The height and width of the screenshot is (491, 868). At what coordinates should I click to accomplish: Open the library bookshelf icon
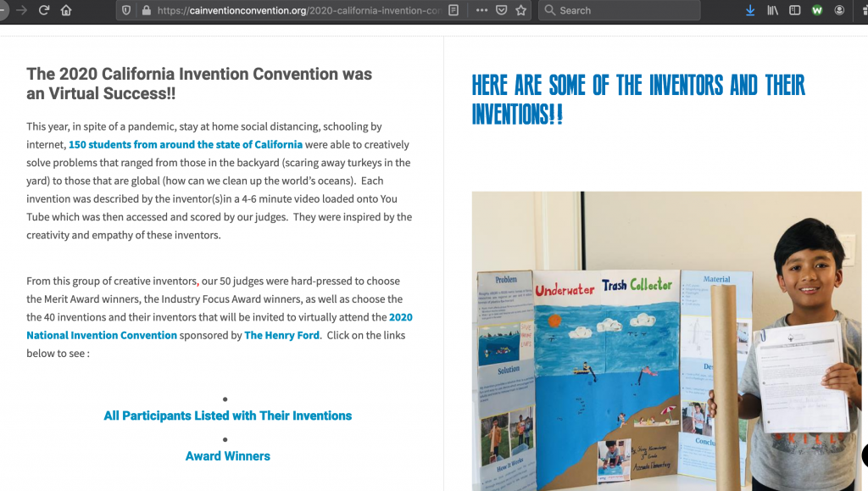pos(772,10)
